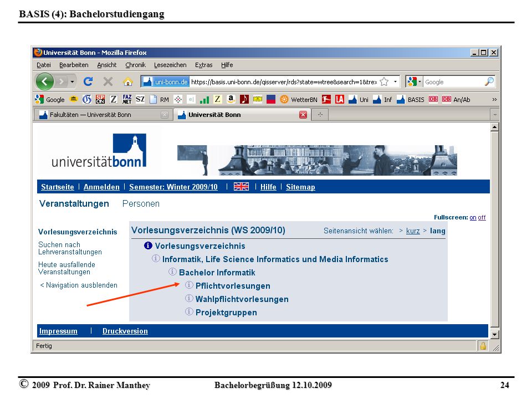This screenshot has height=399, width=532.
Task: Show more bookmarks with the double chevron
Action: pyautogui.click(x=494, y=99)
